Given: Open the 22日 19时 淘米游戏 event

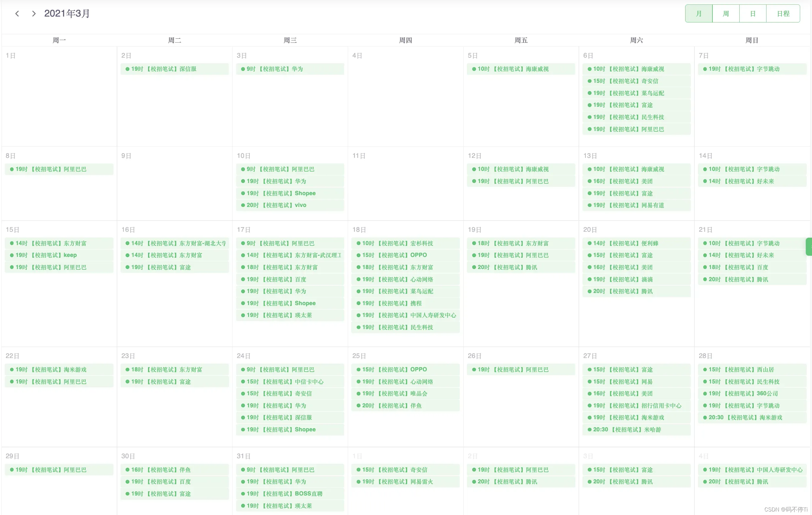Looking at the screenshot, I should click(59, 370).
